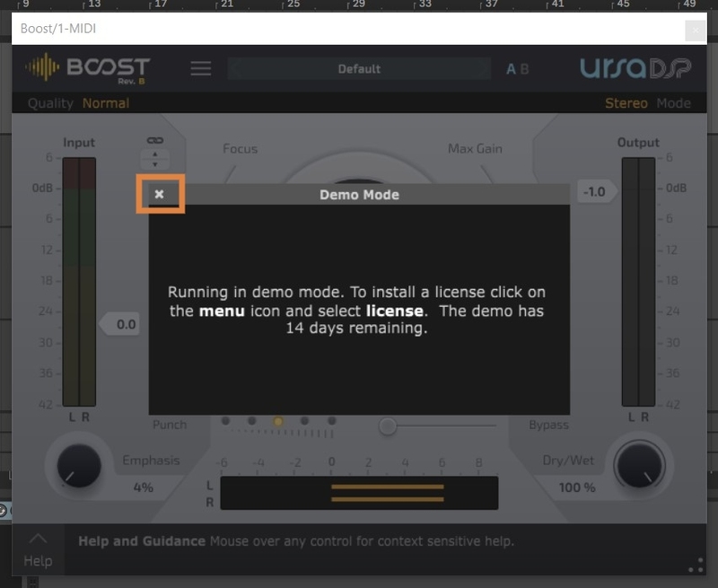Select the highlighted third Punch dot

(x=278, y=421)
